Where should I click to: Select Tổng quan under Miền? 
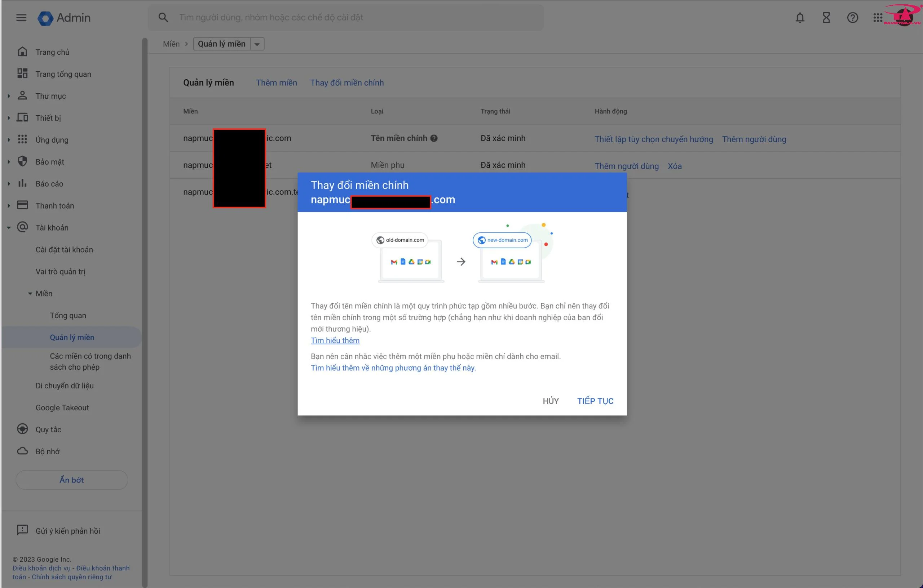point(68,315)
